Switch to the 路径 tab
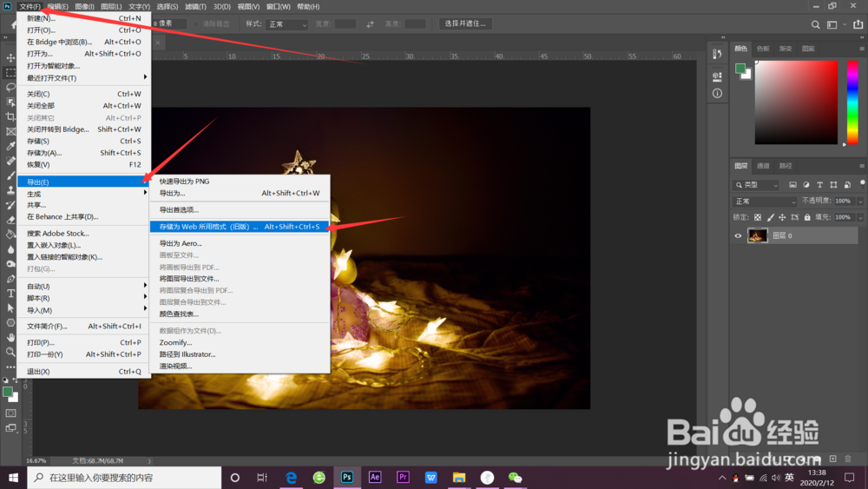The height and width of the screenshot is (489, 868). tap(786, 166)
